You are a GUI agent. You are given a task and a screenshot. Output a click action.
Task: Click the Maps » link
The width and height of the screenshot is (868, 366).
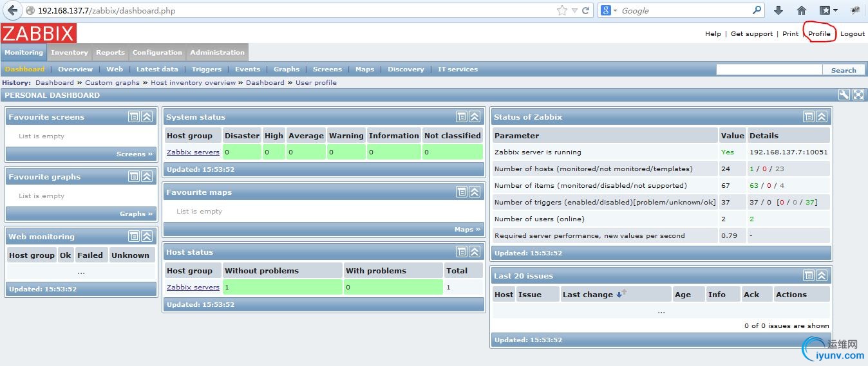(x=467, y=230)
